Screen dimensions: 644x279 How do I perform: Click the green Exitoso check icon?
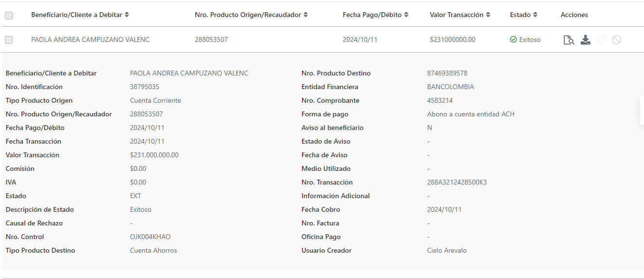(513, 39)
